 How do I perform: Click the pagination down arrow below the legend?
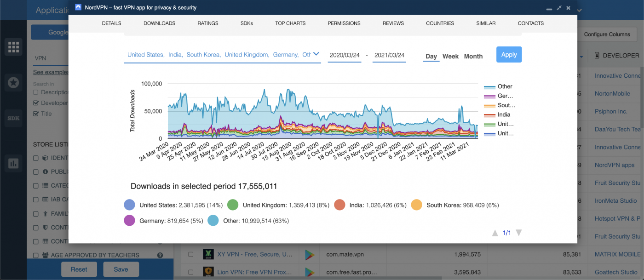pyautogui.click(x=518, y=233)
